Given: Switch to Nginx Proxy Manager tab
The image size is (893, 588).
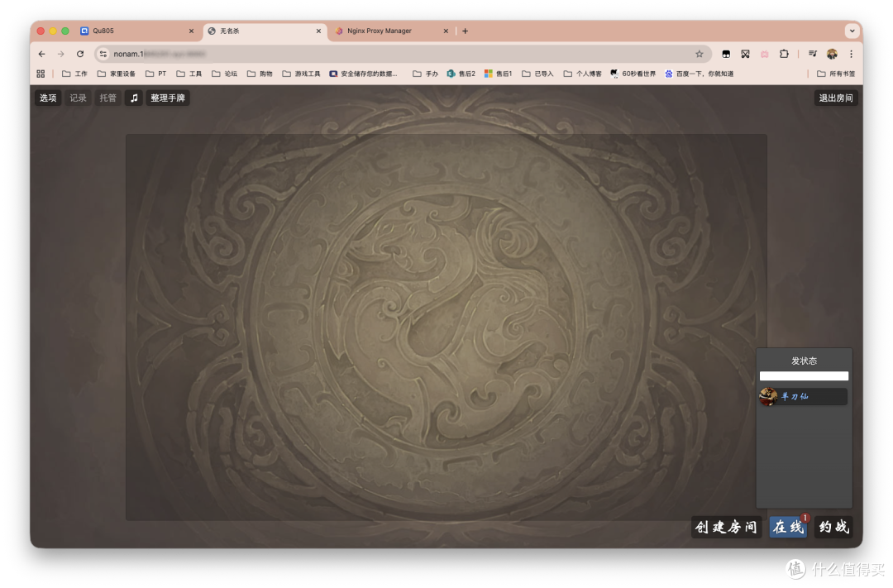Looking at the screenshot, I should tap(393, 31).
